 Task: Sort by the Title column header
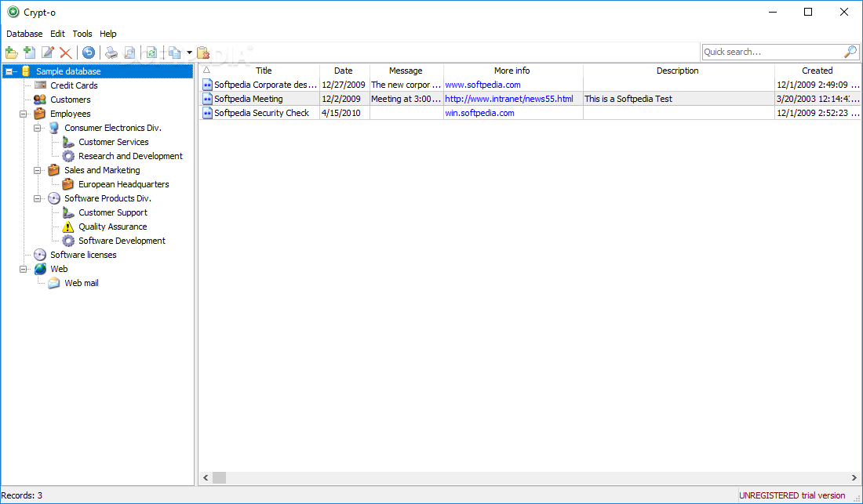[264, 71]
